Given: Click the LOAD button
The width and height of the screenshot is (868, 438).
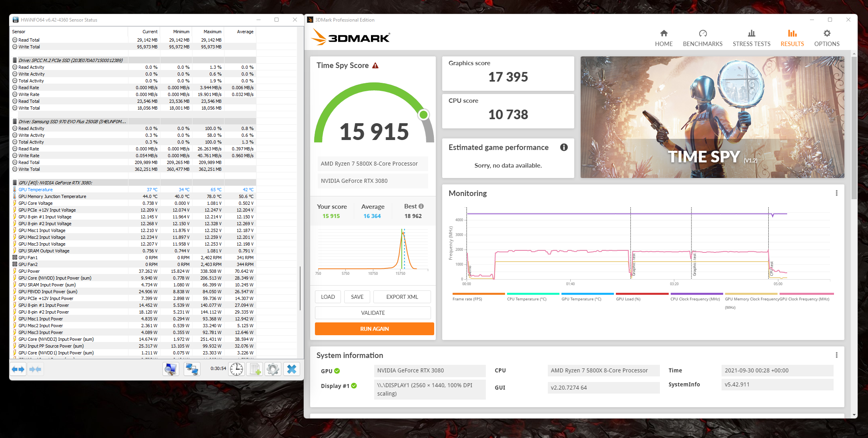Looking at the screenshot, I should [328, 297].
